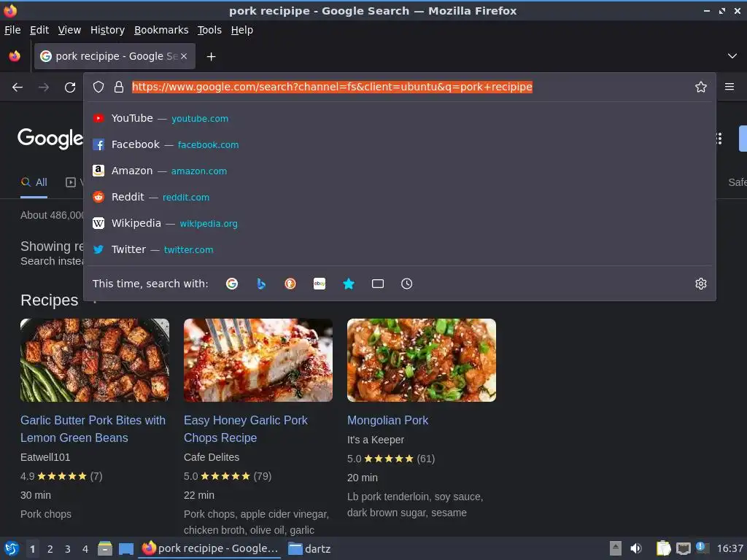View site information via the padlock icon
Screen dimensions: 747x560
(119, 87)
